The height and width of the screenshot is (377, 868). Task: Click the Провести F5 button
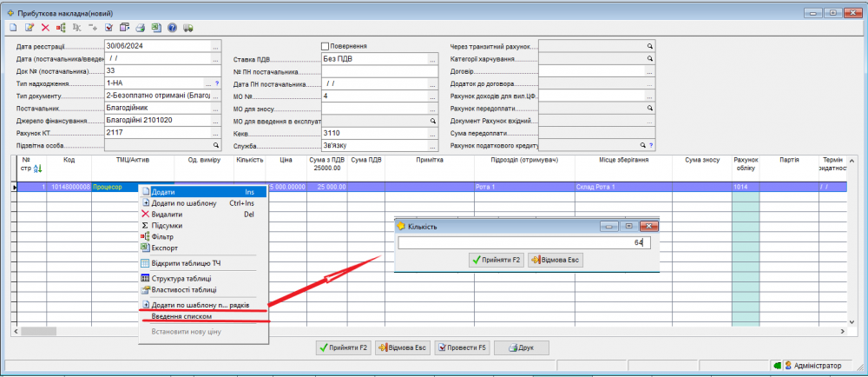[464, 347]
